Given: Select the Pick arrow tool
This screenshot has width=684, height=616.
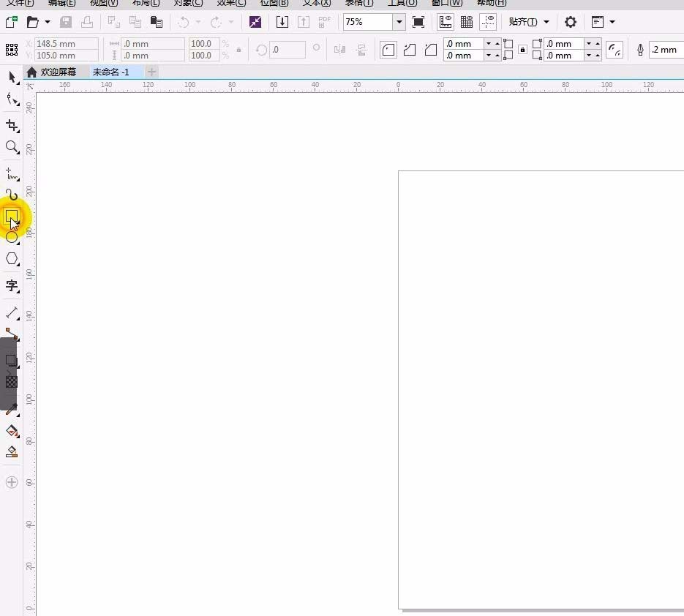Looking at the screenshot, I should (x=12, y=78).
